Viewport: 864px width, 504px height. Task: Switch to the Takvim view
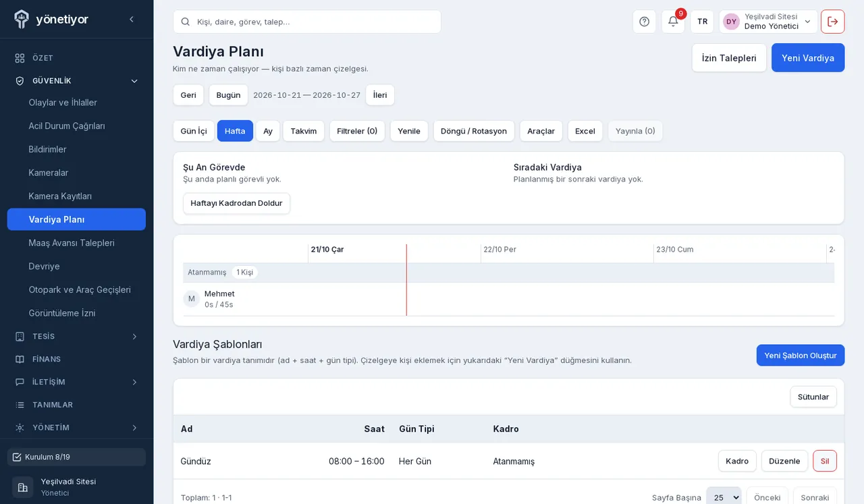coord(304,131)
